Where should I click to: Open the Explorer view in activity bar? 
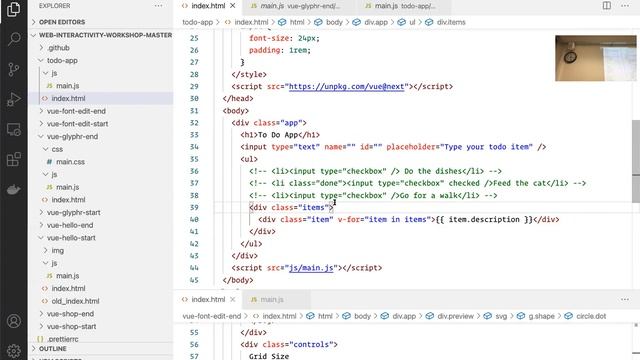click(13, 9)
